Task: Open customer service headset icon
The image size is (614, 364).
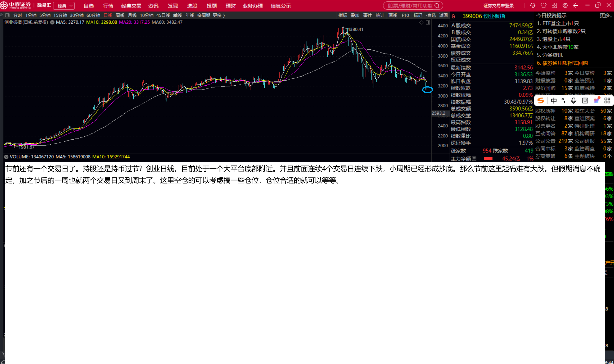Action: click(x=532, y=6)
